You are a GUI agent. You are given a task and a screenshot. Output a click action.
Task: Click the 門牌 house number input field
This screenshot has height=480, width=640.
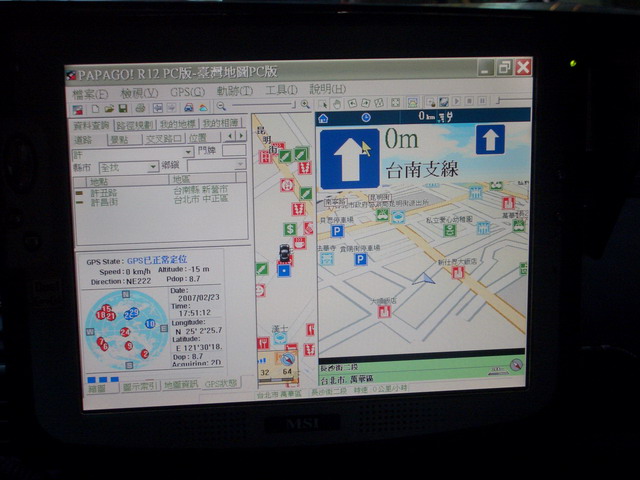click(234, 150)
